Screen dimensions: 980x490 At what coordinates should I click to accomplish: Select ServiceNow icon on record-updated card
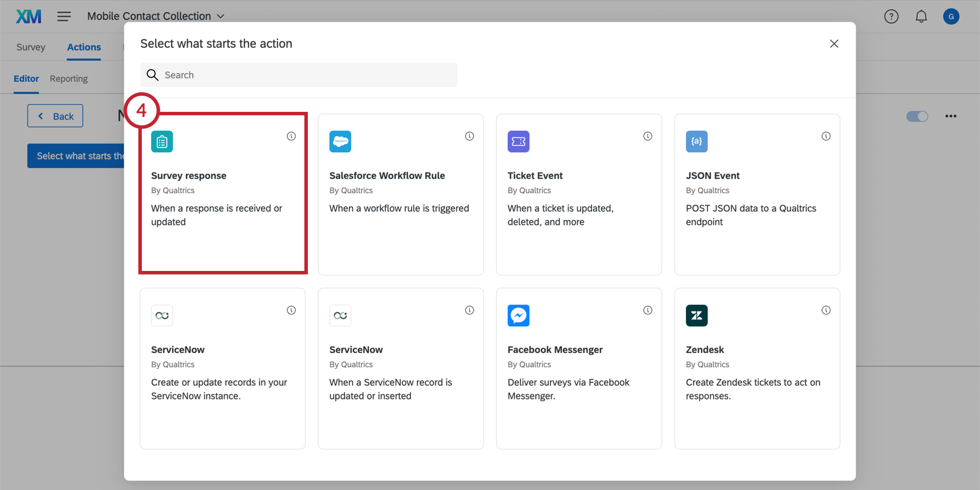tap(340, 315)
